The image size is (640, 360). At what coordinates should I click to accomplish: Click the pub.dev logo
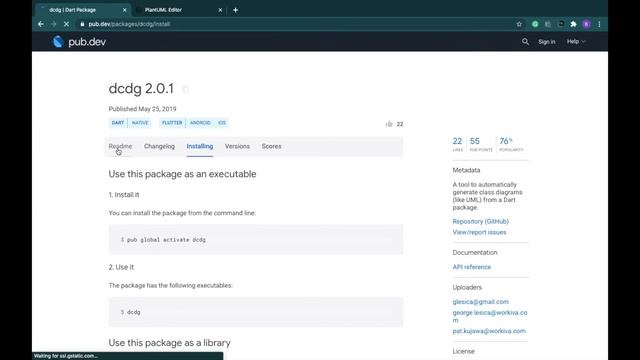click(x=79, y=42)
